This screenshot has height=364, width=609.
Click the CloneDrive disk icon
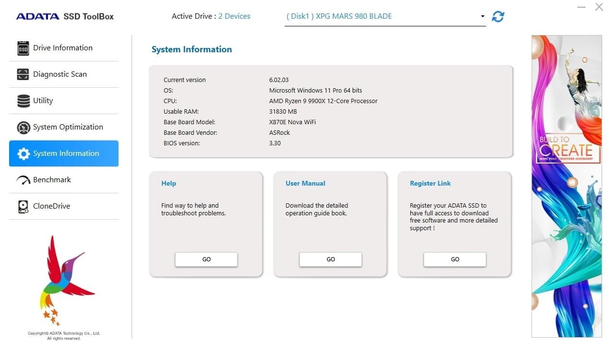pos(23,206)
